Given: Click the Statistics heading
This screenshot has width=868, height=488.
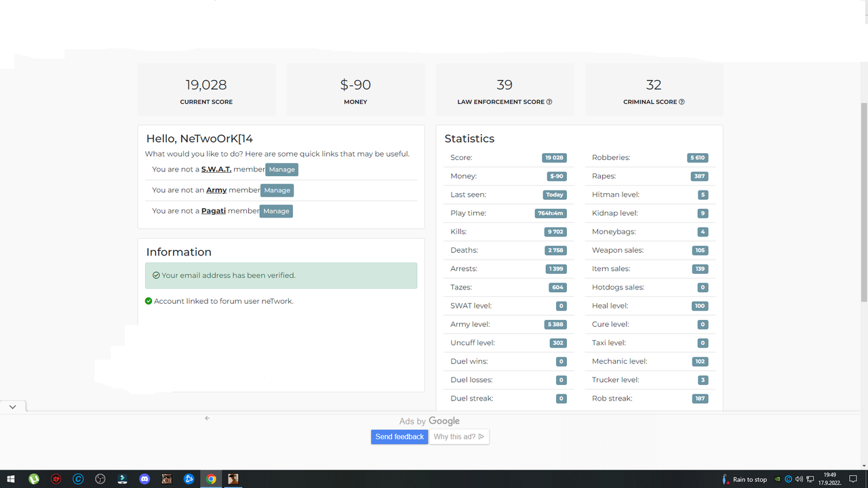Looking at the screenshot, I should coord(469,138).
